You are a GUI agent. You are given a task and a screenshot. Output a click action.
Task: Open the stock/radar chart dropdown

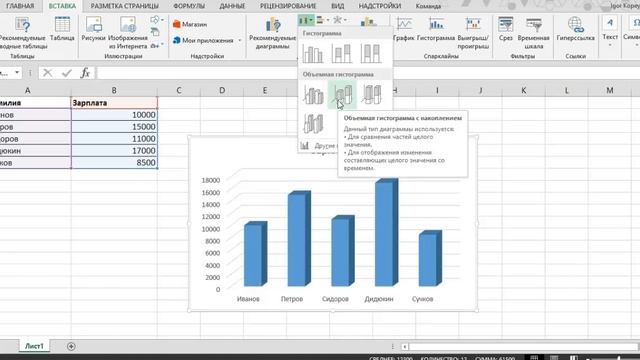point(340,20)
